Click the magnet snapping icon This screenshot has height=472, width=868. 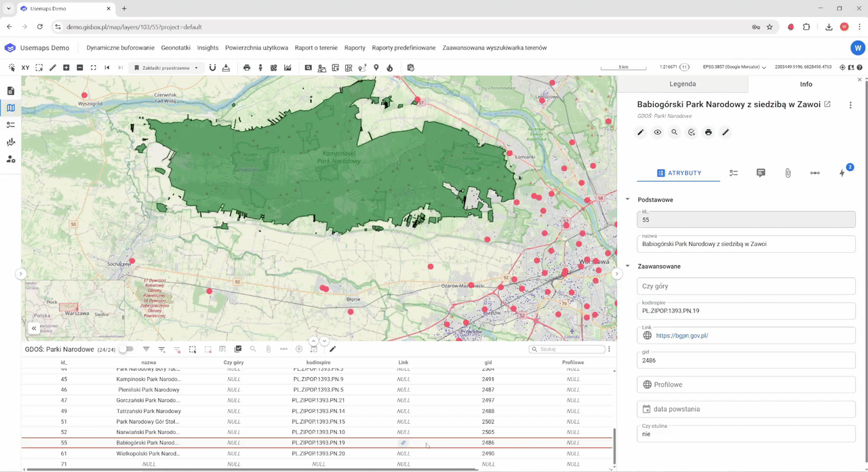(x=212, y=68)
